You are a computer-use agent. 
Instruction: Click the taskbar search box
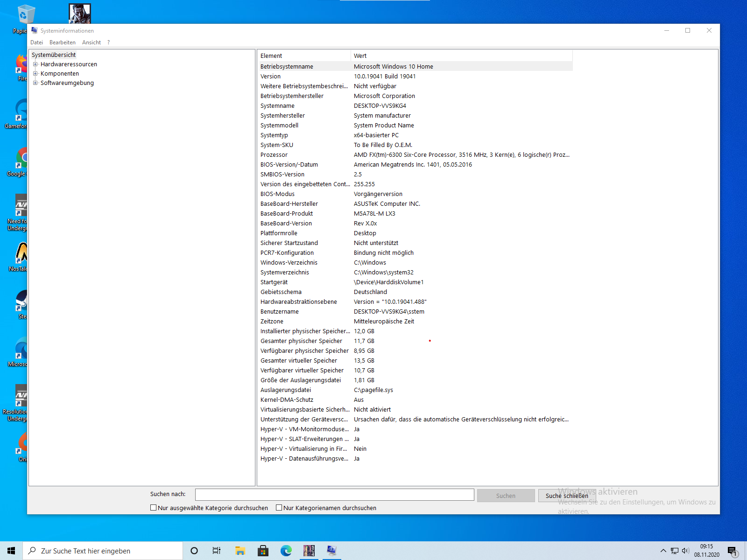103,551
